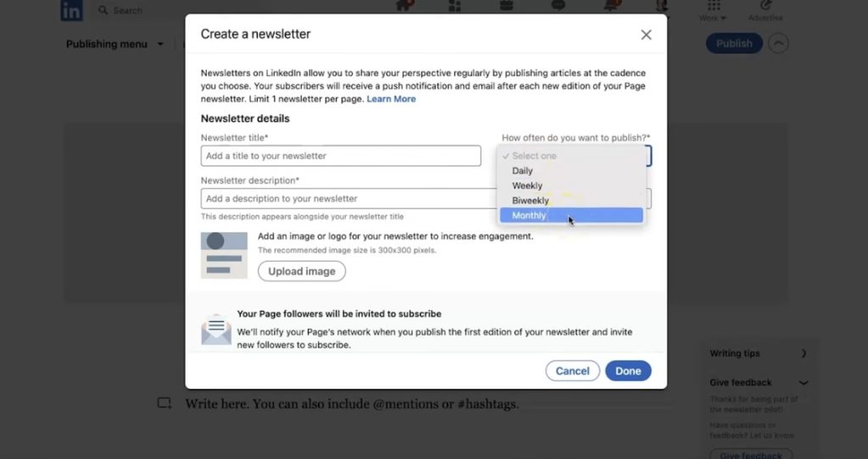Click the Done button
This screenshot has width=868, height=459.
628,371
